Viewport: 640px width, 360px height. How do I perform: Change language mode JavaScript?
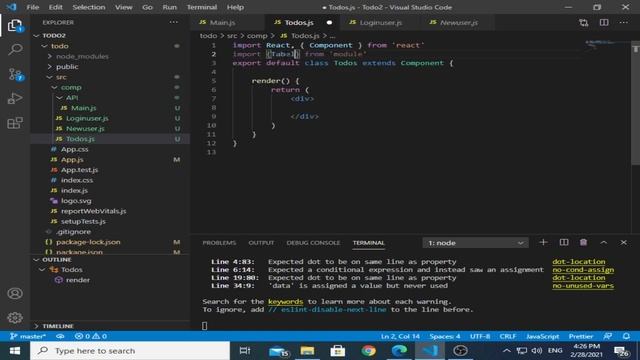pyautogui.click(x=542, y=336)
